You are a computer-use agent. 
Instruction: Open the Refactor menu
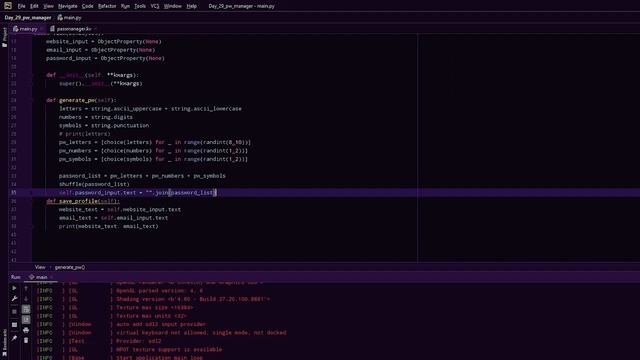coord(107,6)
